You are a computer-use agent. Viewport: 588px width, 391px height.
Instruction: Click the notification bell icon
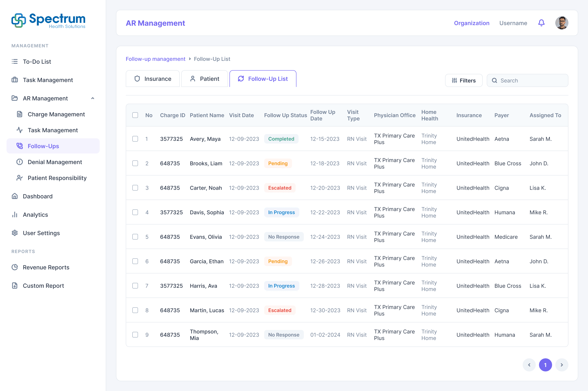[541, 23]
